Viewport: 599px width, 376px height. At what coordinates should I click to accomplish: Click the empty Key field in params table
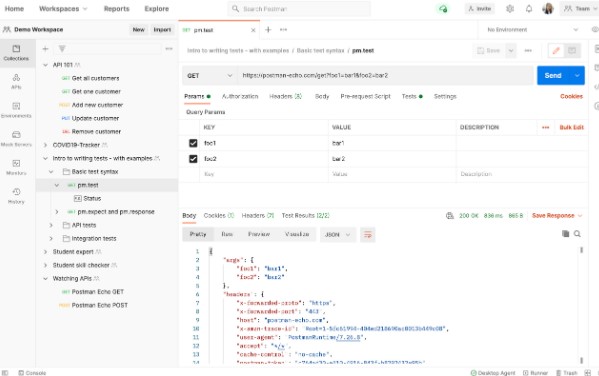[x=264, y=174]
